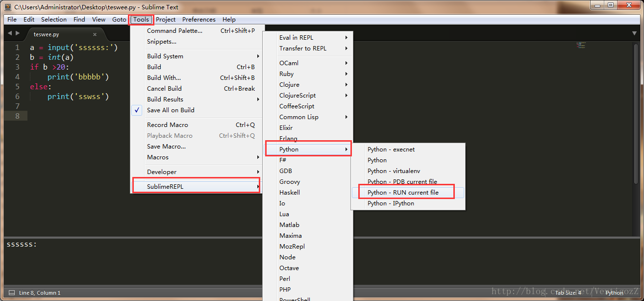Select Lua REPL entry
The height and width of the screenshot is (301, 644).
(x=308, y=214)
